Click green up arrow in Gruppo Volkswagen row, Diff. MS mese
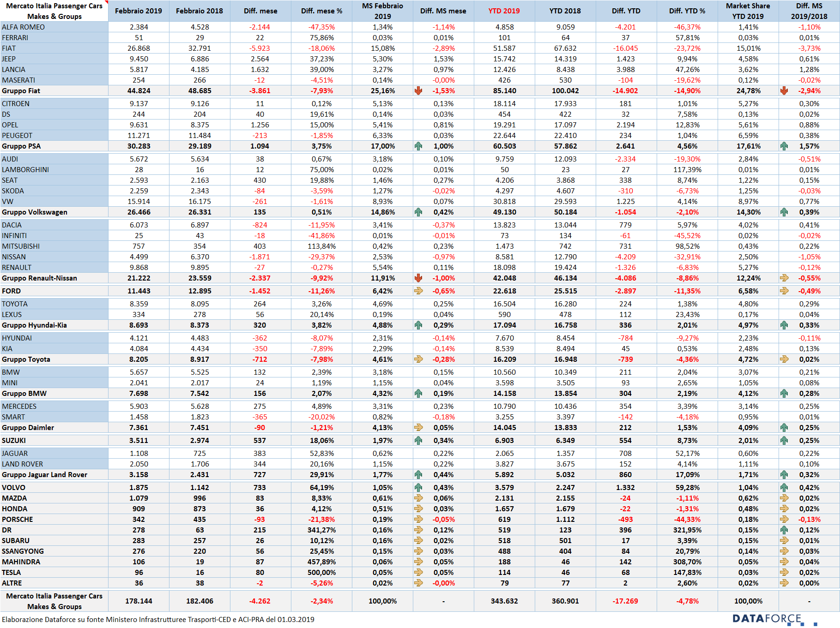 click(x=418, y=212)
